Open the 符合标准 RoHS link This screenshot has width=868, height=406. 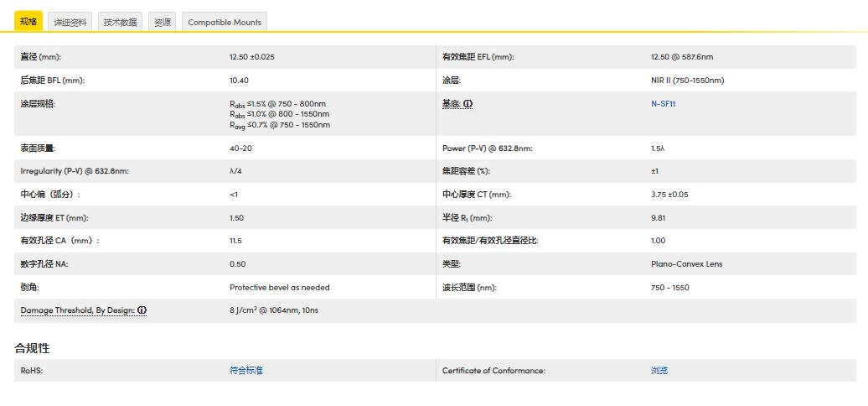245,371
